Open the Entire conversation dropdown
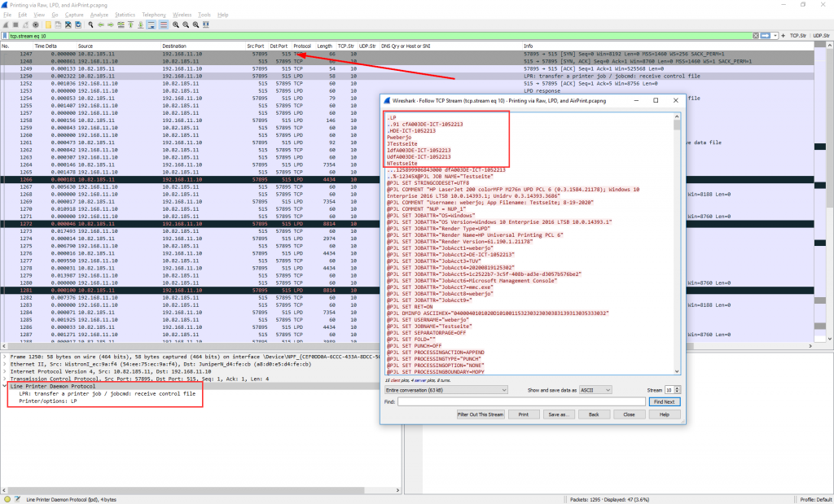This screenshot has width=834, height=504. [x=446, y=390]
